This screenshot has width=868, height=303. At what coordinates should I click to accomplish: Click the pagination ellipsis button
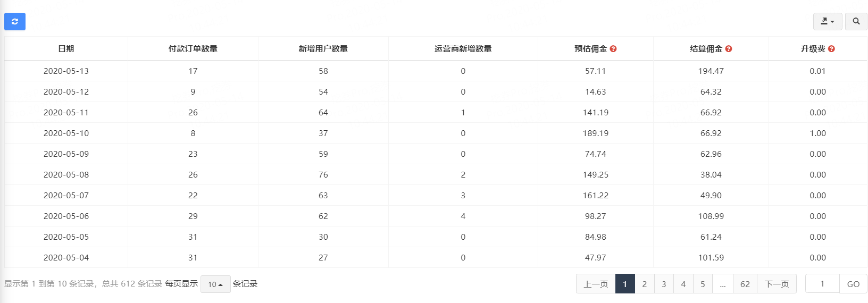[722, 284]
